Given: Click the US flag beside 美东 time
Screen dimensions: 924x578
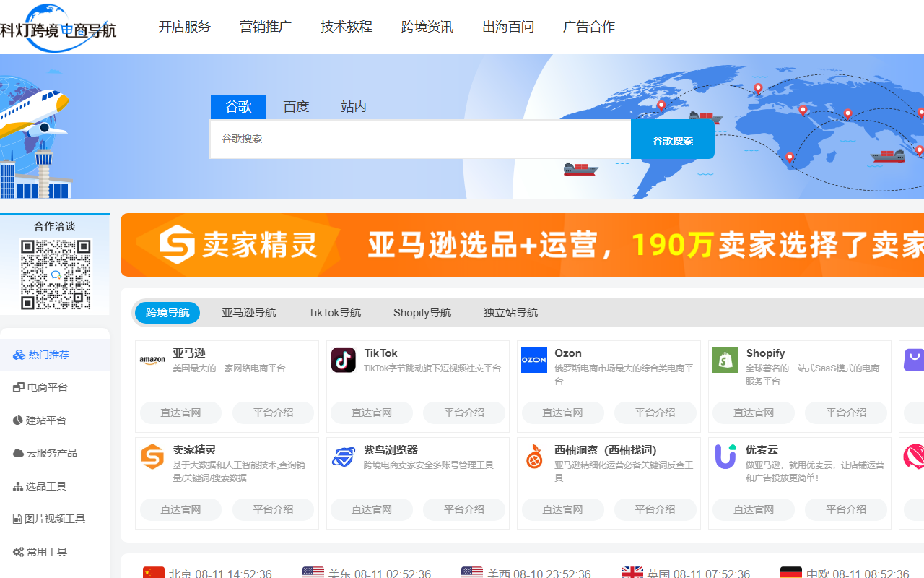Looking at the screenshot, I should tap(313, 573).
